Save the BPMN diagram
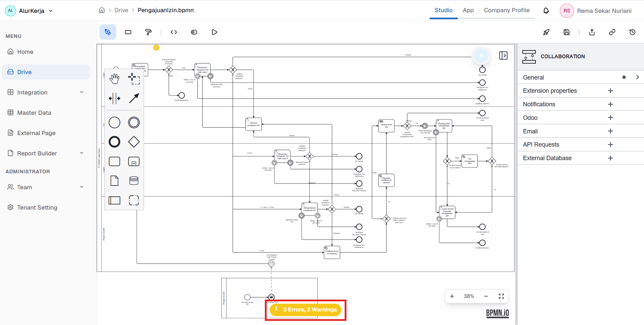Image resolution: width=644 pixels, height=325 pixels. click(x=566, y=32)
